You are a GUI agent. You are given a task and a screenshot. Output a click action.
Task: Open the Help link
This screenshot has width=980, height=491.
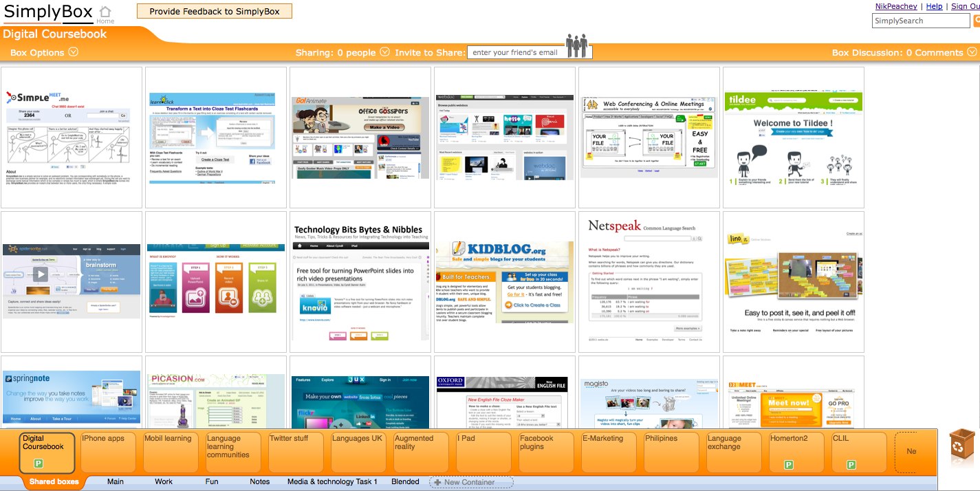click(934, 6)
